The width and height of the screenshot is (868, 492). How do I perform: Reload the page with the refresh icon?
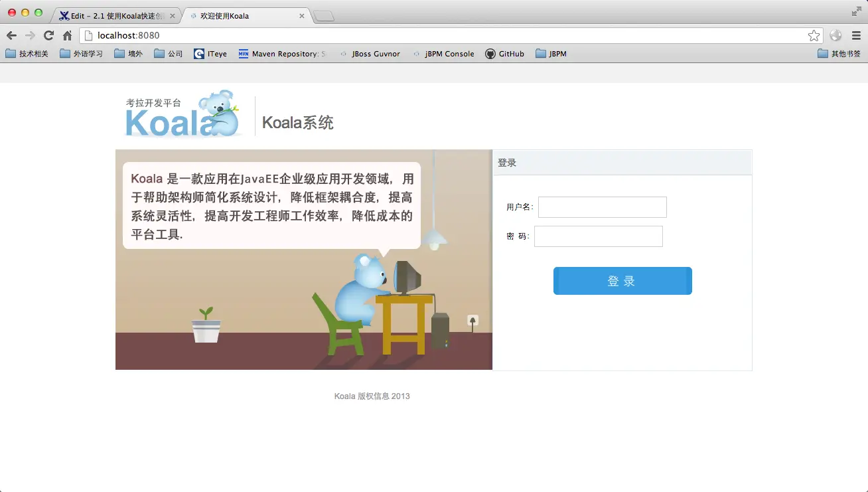[x=48, y=35]
